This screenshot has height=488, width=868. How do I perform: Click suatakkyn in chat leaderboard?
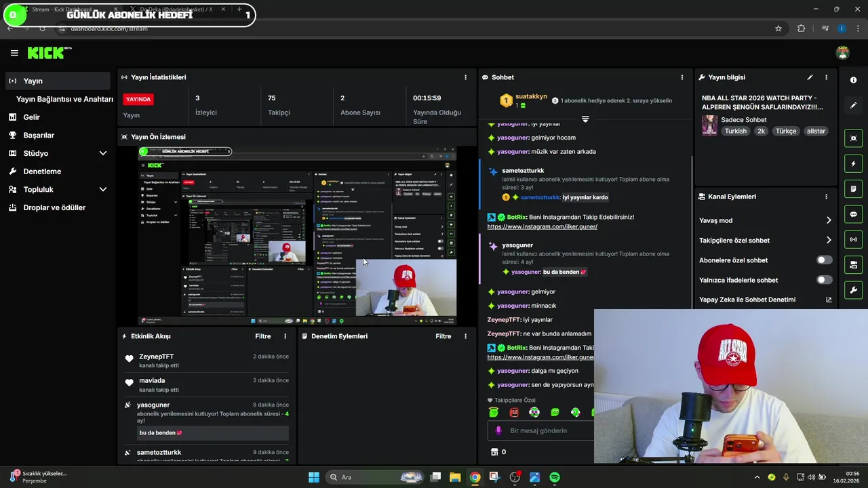coord(531,96)
